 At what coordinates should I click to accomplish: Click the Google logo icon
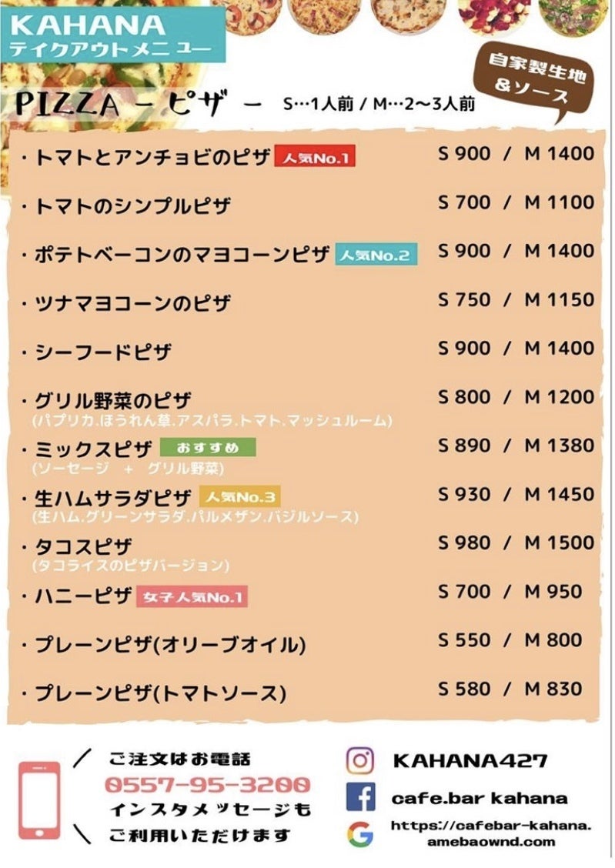359,834
